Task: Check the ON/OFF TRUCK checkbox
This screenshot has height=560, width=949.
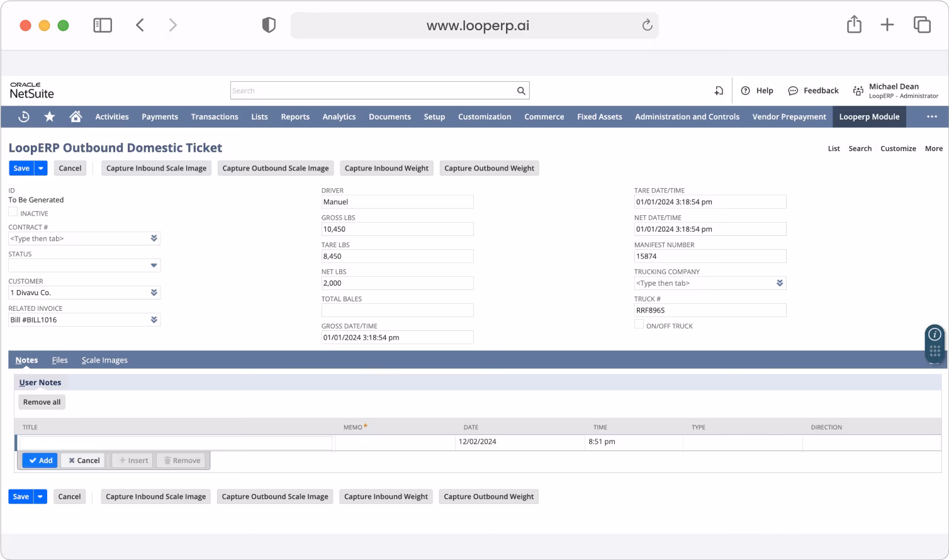Action: point(639,325)
